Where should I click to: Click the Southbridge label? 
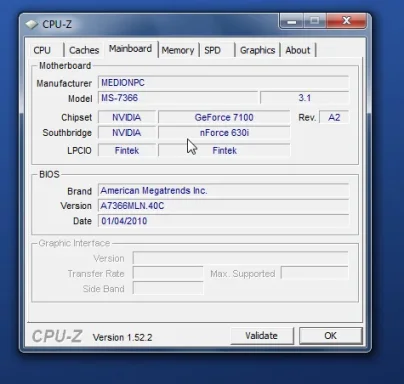pyautogui.click(x=67, y=133)
